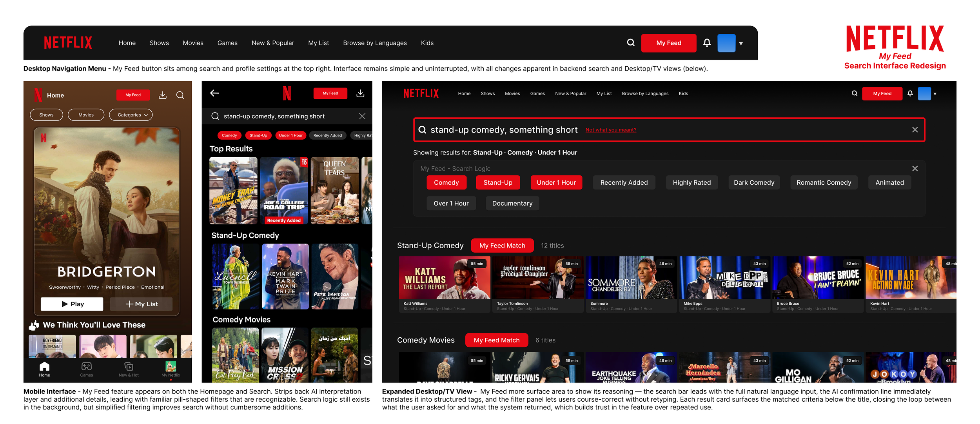Clear mobile search field with X icon
This screenshot has height=424, width=980.
[362, 116]
